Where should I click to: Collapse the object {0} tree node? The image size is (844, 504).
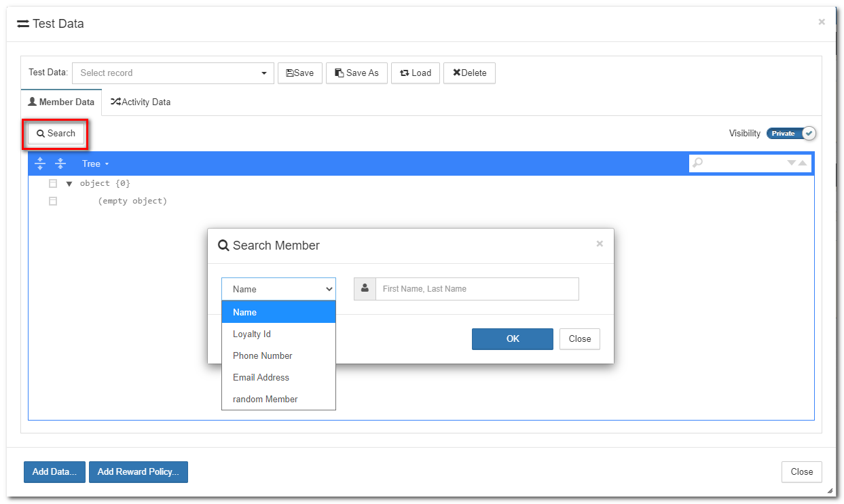[69, 184]
